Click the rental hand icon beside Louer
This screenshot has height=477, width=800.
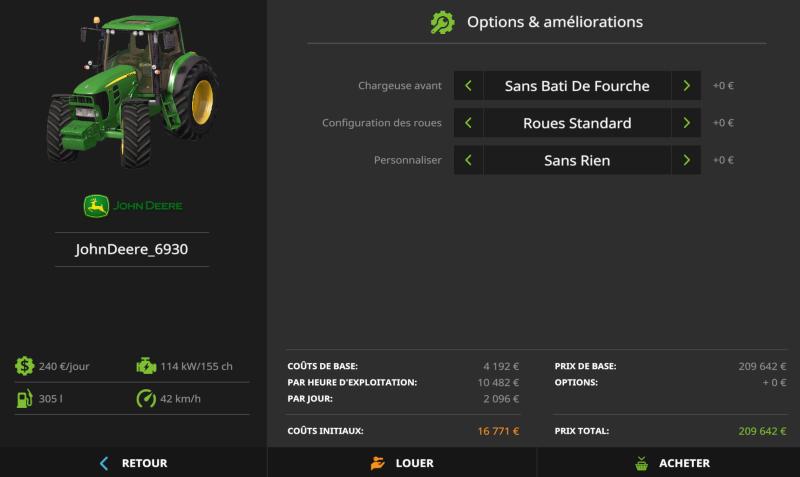[x=377, y=463]
